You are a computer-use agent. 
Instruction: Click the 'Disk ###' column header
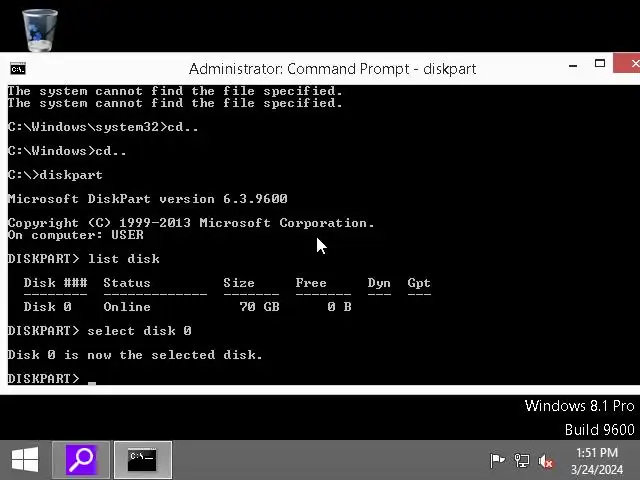[x=56, y=283]
